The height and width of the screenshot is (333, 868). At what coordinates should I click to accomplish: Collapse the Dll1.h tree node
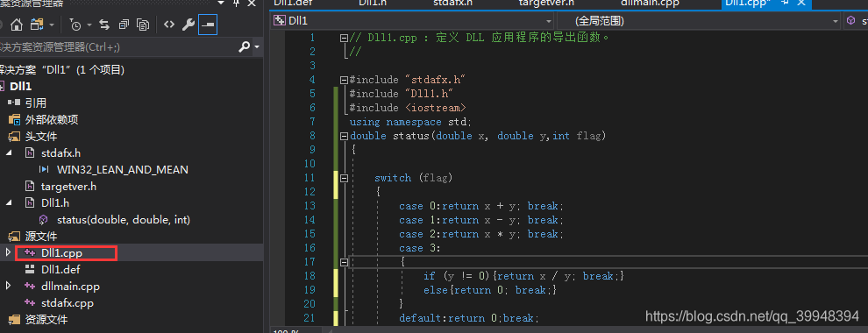point(9,203)
